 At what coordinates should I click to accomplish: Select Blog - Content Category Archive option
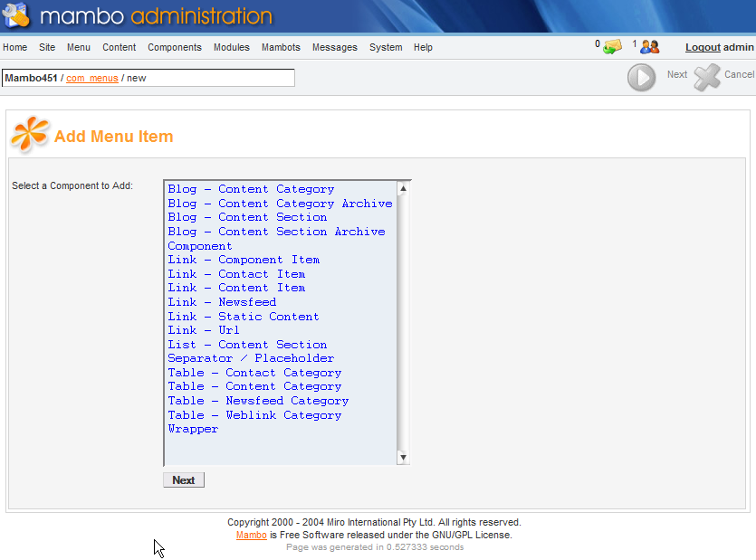[280, 204]
